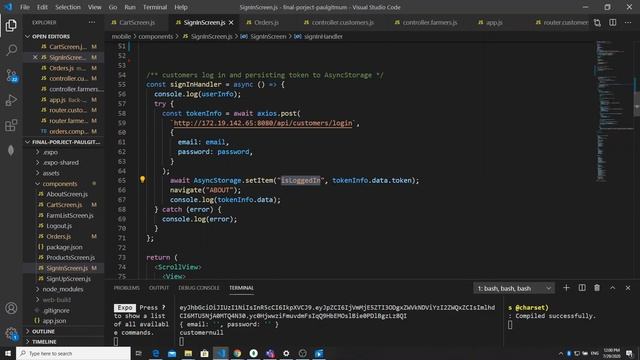
Task: Open the File menu
Action: [24, 7]
